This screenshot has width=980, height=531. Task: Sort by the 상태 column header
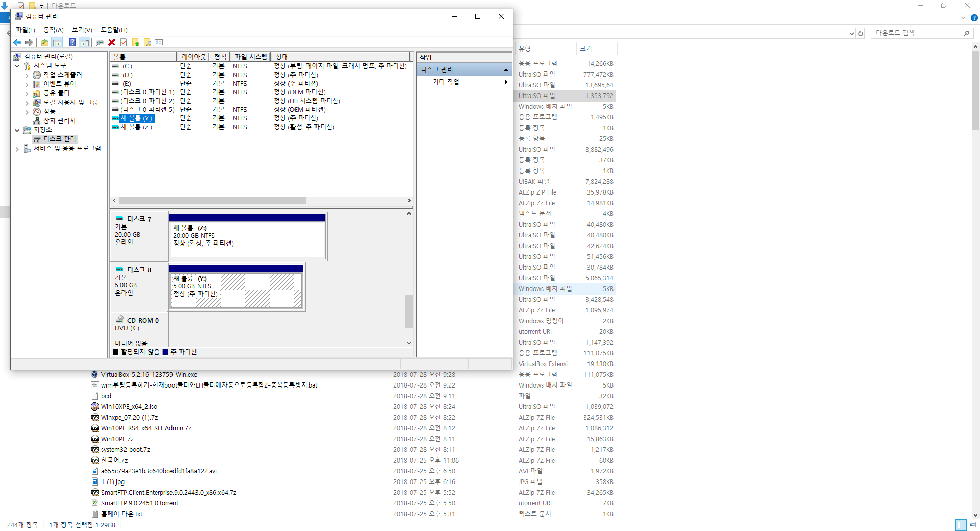click(340, 57)
